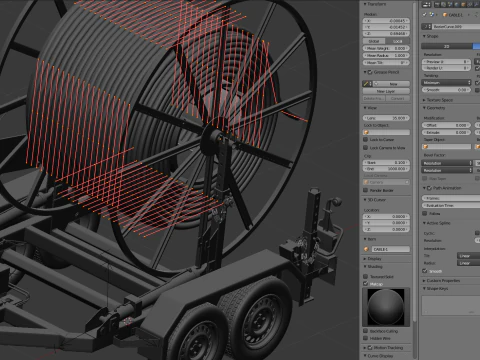
Task: Collapse the Curve Display panel
Action: [365, 356]
